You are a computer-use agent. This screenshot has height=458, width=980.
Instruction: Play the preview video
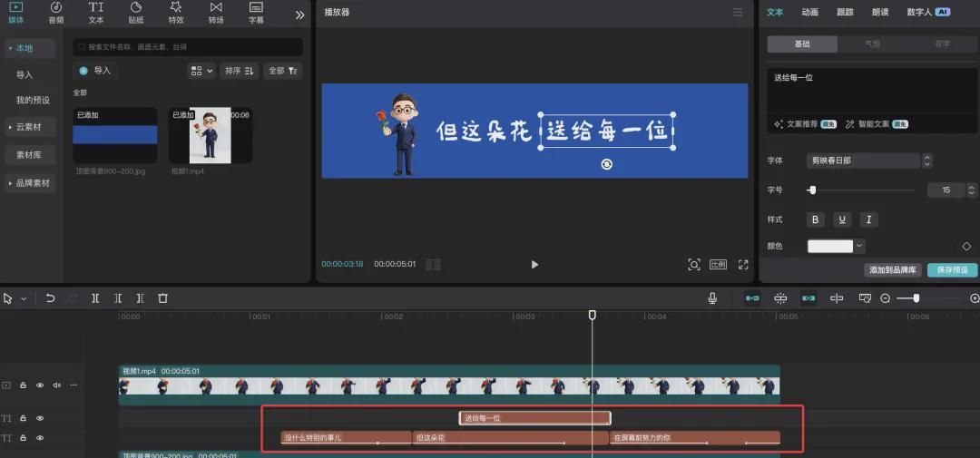click(x=534, y=264)
